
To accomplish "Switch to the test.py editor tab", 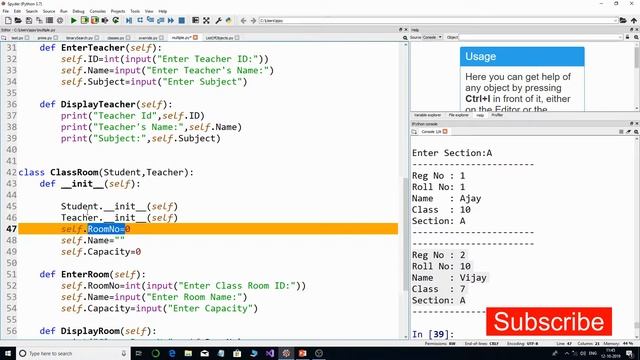I will point(17,38).
